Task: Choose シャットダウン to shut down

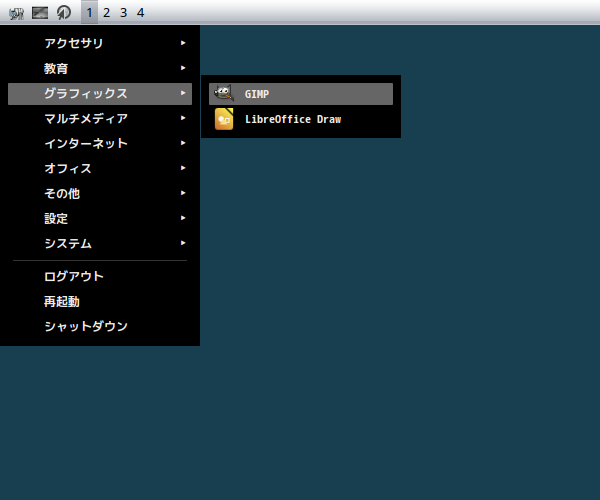Action: [100, 326]
